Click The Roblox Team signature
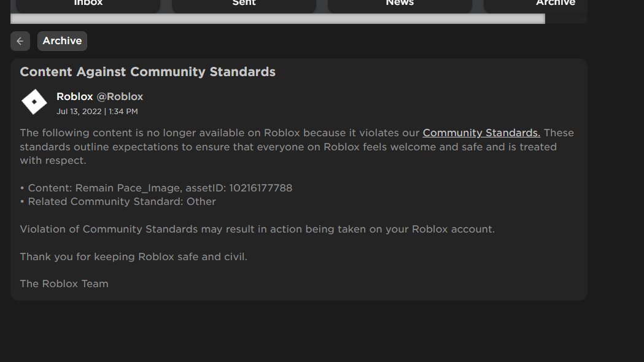The image size is (644, 362). click(x=64, y=283)
